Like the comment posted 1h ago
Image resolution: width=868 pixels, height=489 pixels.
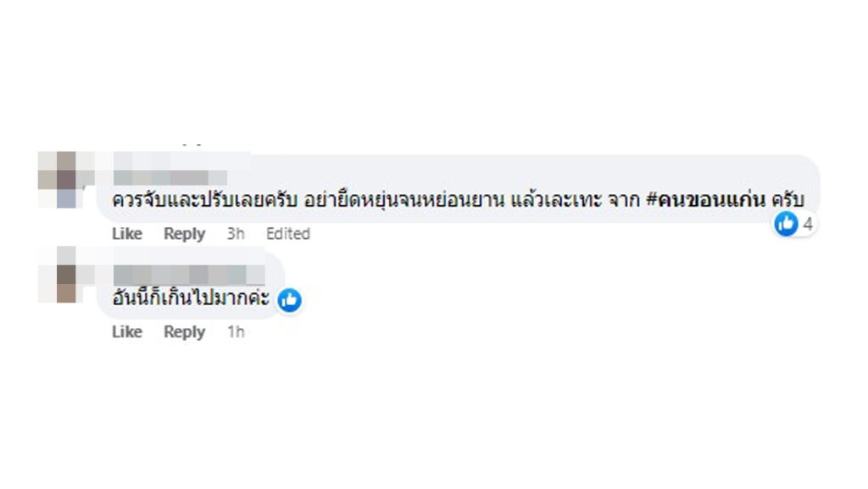coord(127,332)
